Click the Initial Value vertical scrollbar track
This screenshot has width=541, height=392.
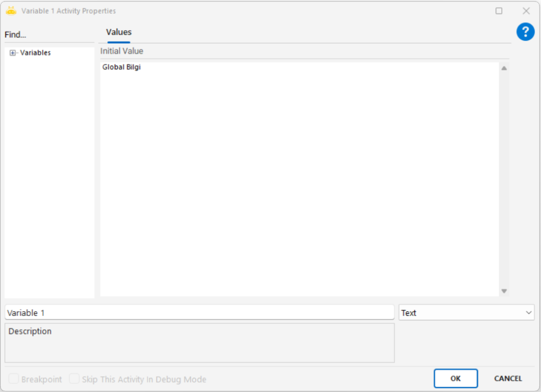[x=503, y=180]
